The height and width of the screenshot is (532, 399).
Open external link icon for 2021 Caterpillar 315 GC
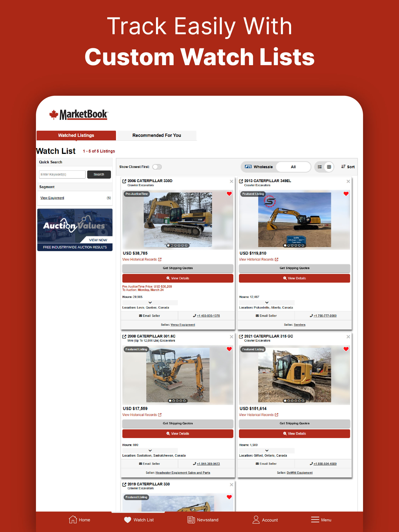241,337
